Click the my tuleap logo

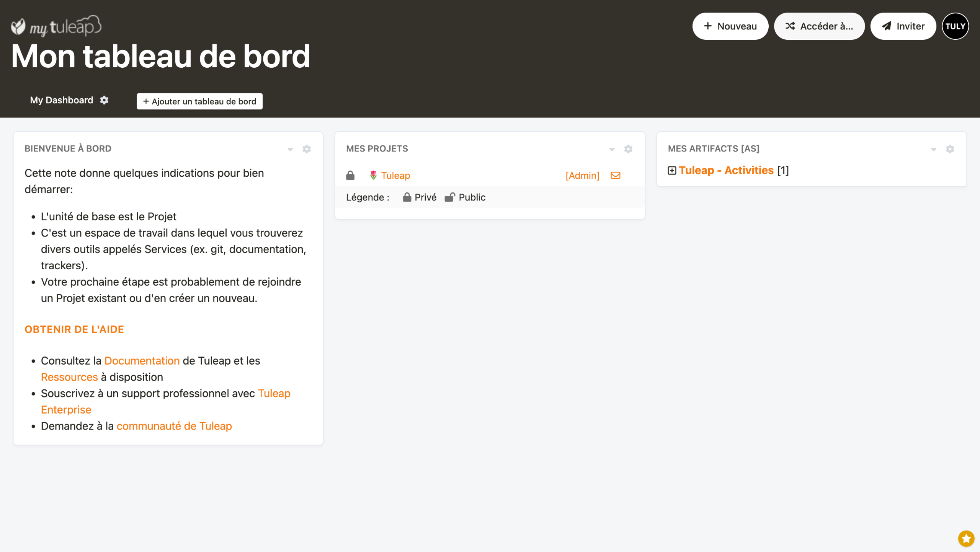56,26
